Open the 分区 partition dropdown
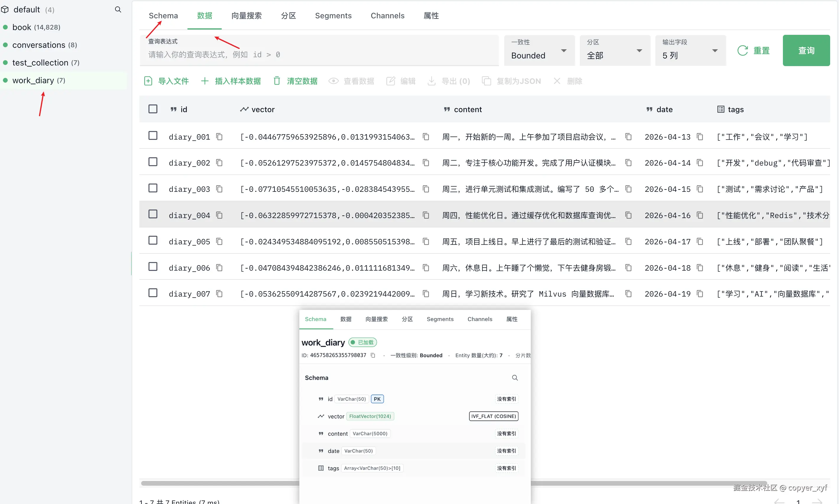The image size is (839, 504). click(x=615, y=50)
